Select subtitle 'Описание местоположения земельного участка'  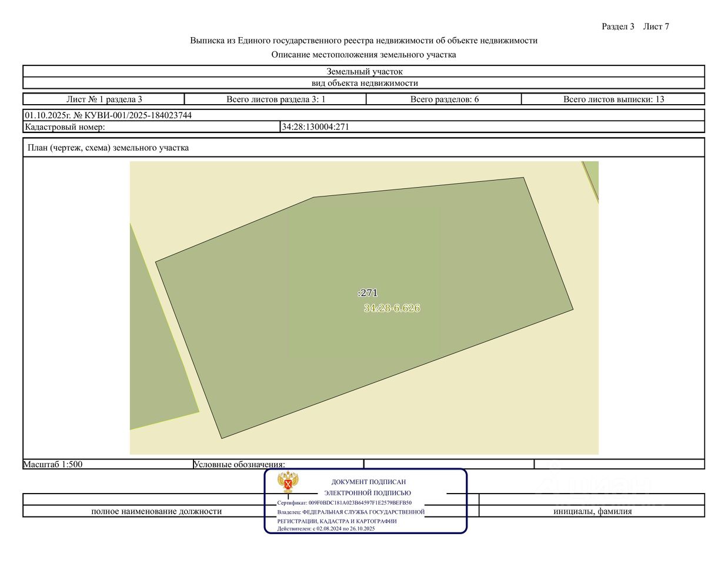click(x=363, y=55)
